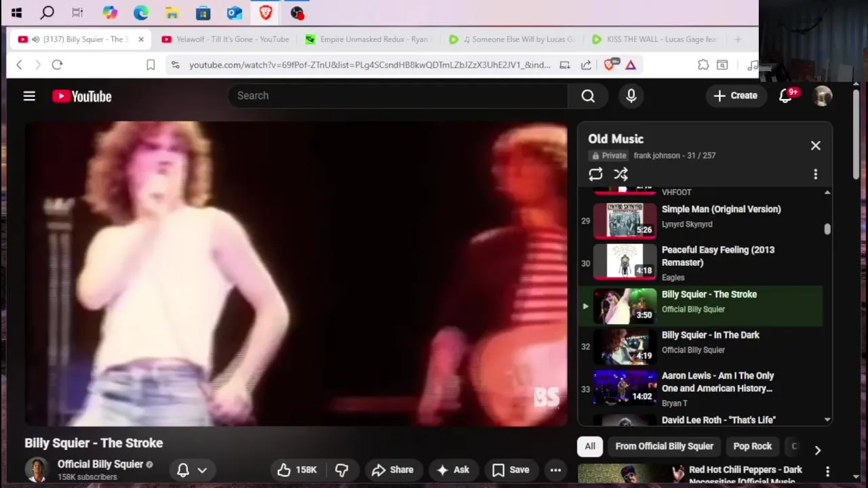Show more filter chips with the right arrow

pos(817,450)
